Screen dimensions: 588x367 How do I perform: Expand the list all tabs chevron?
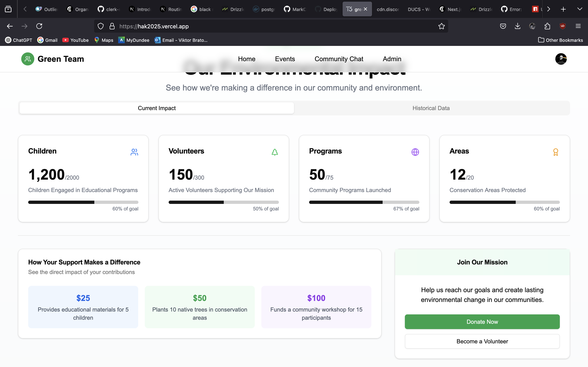(x=579, y=9)
